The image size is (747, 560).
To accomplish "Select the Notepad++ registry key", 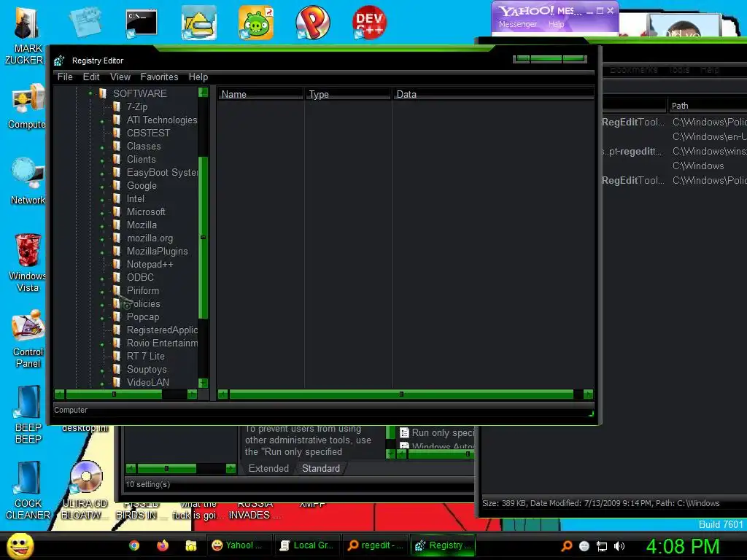I will [150, 264].
